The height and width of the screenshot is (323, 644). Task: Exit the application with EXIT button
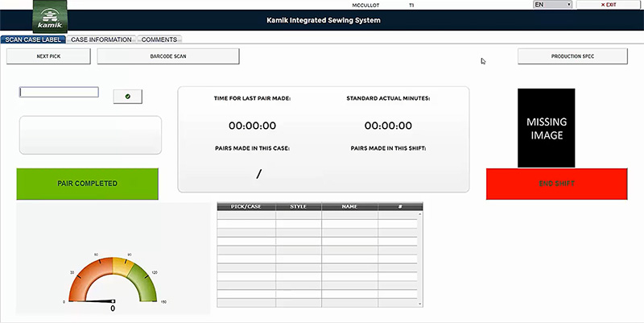point(609,5)
